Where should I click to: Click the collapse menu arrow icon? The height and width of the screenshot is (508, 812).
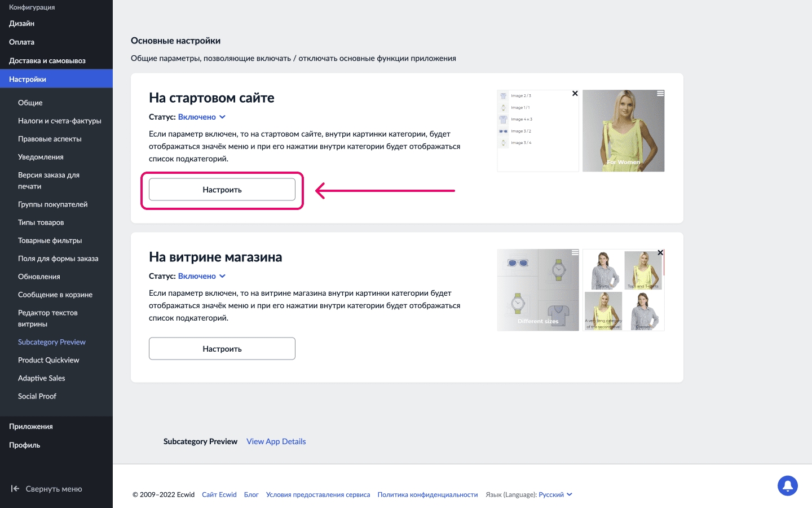15,489
